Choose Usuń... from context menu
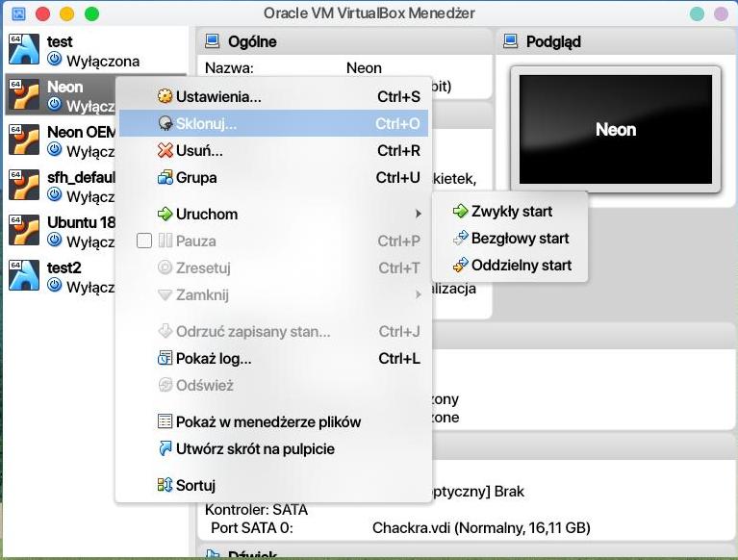This screenshot has height=560, width=738. pyautogui.click(x=273, y=151)
